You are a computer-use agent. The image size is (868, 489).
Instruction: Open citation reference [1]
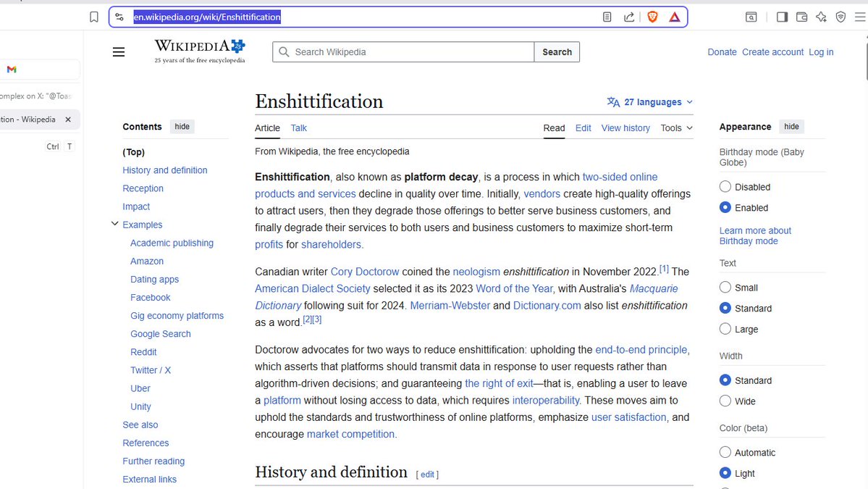click(x=664, y=269)
